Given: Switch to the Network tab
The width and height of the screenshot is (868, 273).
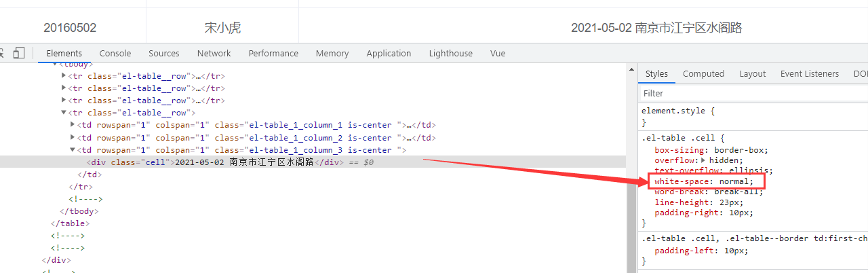Looking at the screenshot, I should (214, 53).
